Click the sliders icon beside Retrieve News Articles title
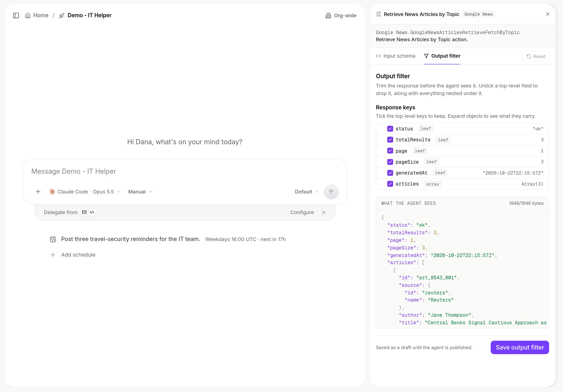563x392 pixels. (x=379, y=14)
